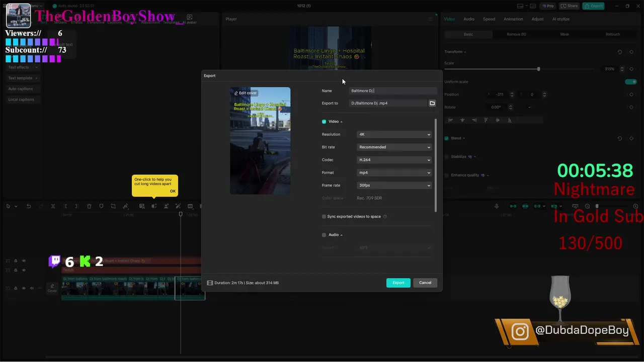Click the Cancel button in Export dialog
The width and height of the screenshot is (644, 362).
425,283
